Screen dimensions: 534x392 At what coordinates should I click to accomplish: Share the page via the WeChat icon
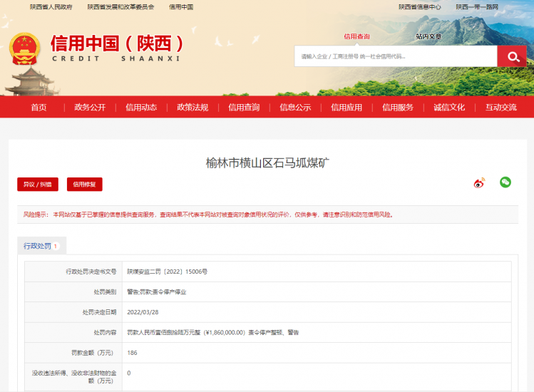505,182
